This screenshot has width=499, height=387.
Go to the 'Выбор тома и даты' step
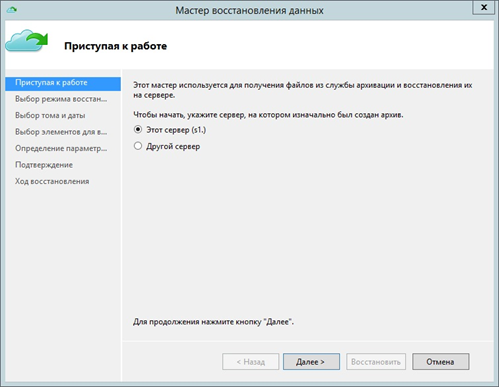50,115
